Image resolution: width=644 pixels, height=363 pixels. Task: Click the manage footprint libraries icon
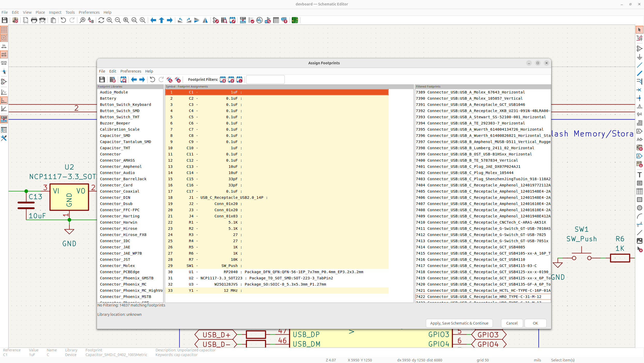click(x=112, y=80)
